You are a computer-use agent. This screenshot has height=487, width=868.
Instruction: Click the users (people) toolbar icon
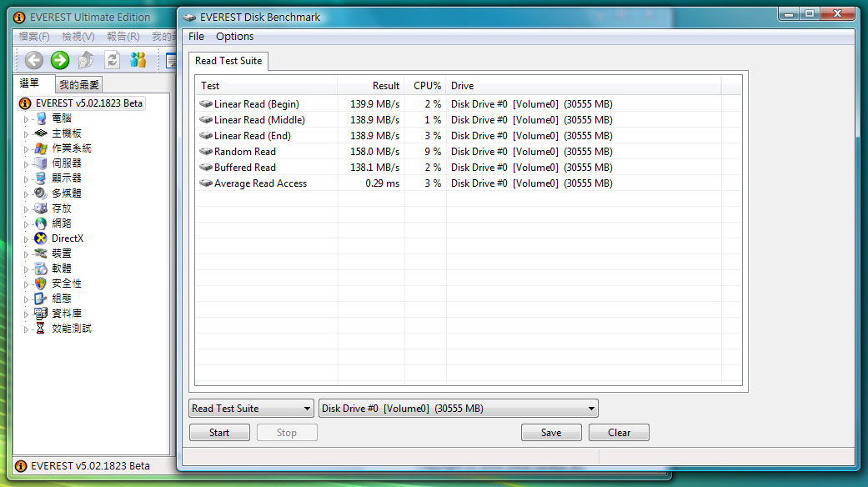(x=138, y=60)
